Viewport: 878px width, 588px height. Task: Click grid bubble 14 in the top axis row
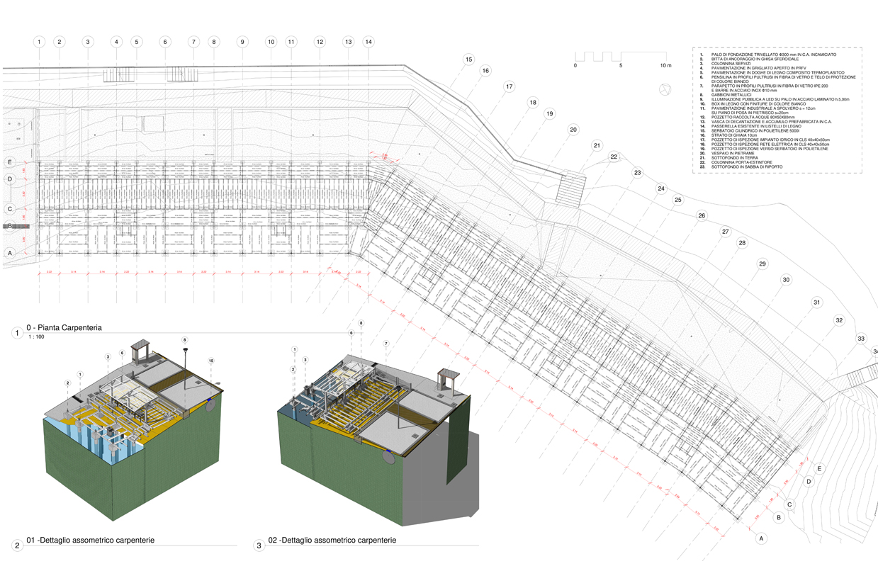pos(368,43)
